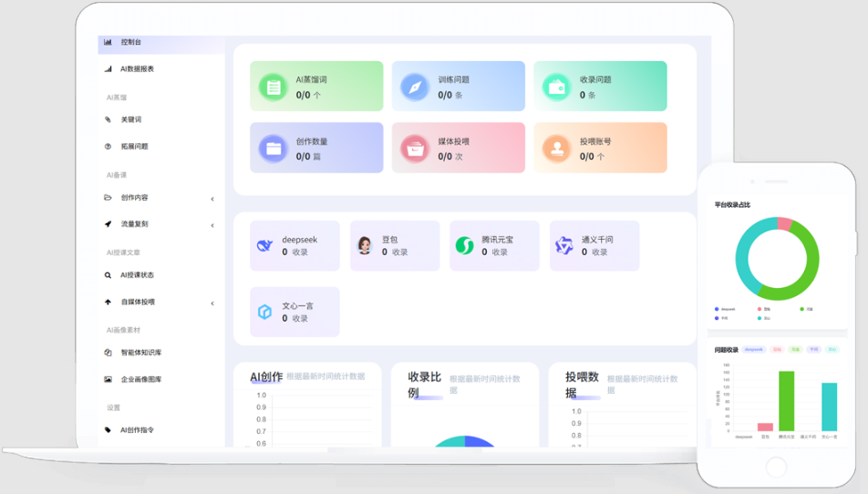This screenshot has width=868, height=494.
Task: Click the 训练问题 compass icon
Action: [x=414, y=87]
